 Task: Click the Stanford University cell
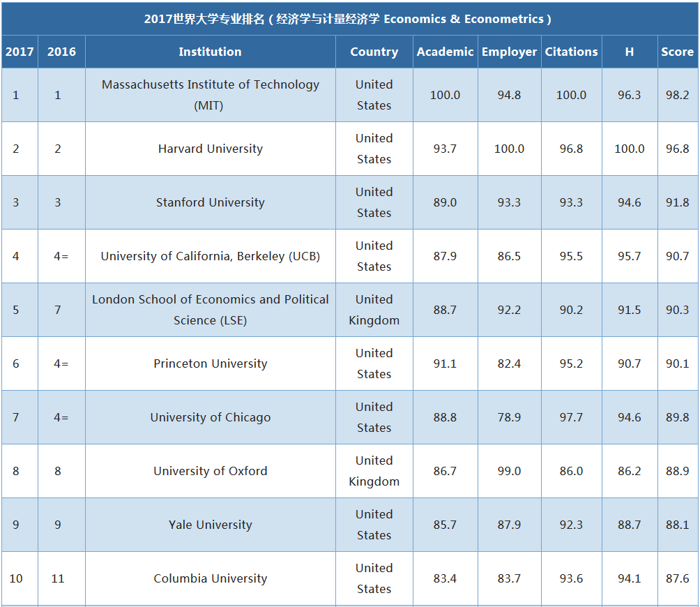point(211,202)
